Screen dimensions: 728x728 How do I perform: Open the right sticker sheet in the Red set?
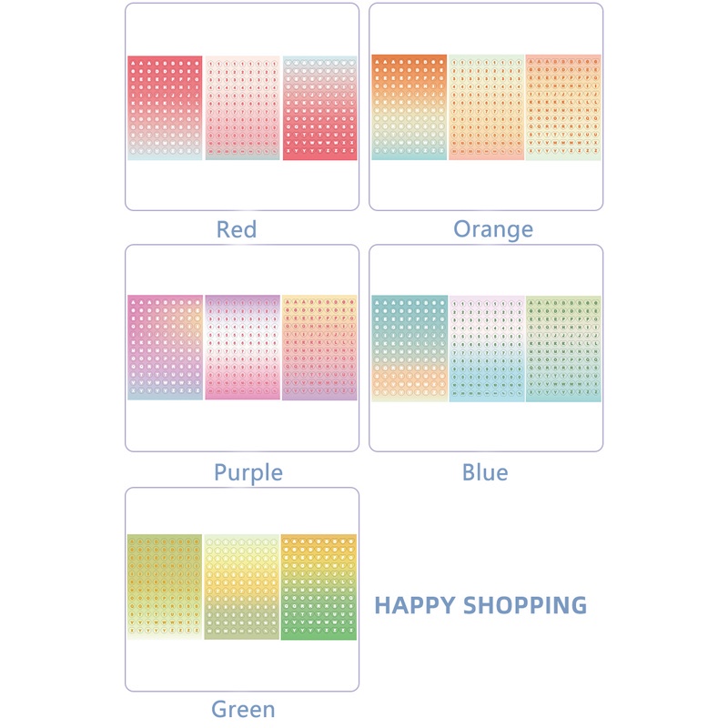[319, 108]
